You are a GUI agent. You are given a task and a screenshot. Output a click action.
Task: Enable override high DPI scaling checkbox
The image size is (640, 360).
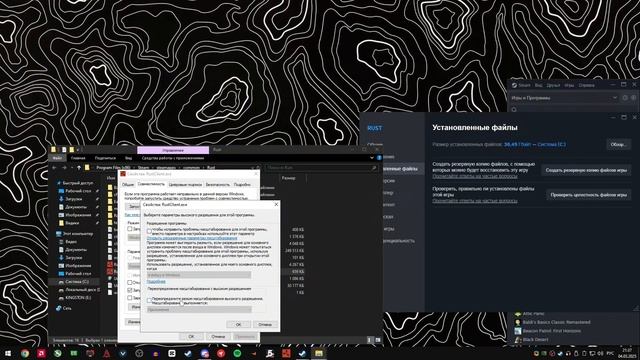149,300
